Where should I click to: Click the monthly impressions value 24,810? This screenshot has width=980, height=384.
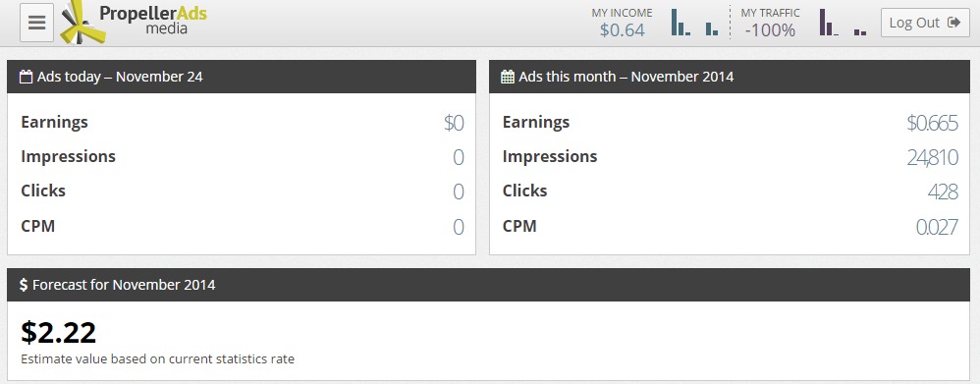click(x=932, y=157)
